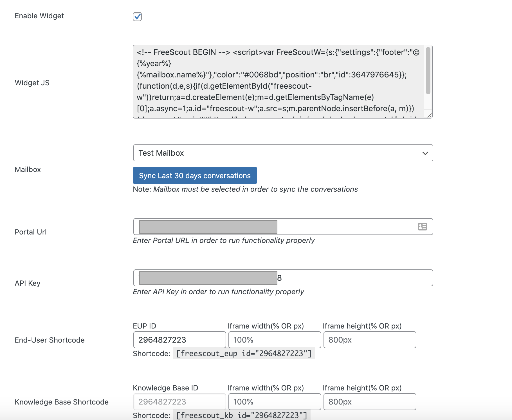This screenshot has height=420, width=512.
Task: Click the End-User Shortcode Iframe height field
Action: tap(370, 340)
